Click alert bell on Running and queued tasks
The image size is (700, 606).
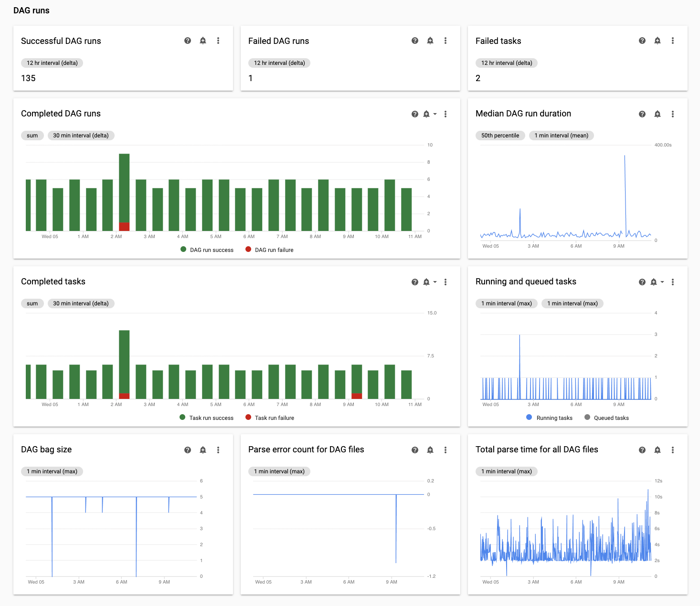pos(654,282)
